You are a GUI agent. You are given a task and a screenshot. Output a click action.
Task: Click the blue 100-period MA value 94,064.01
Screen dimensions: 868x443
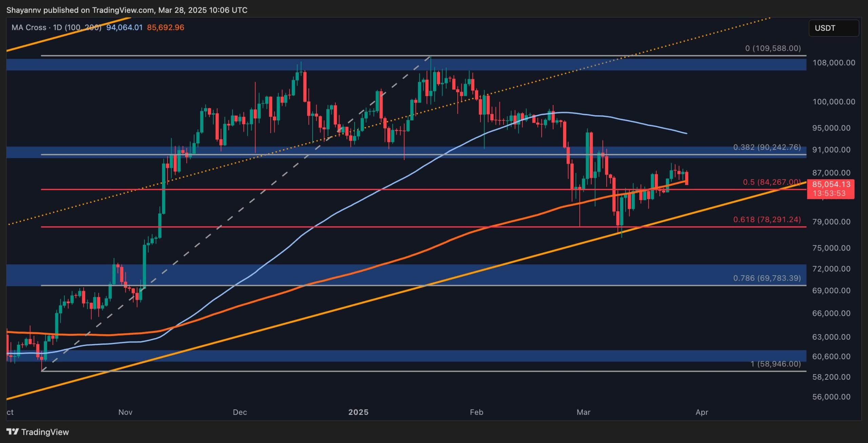(x=125, y=27)
